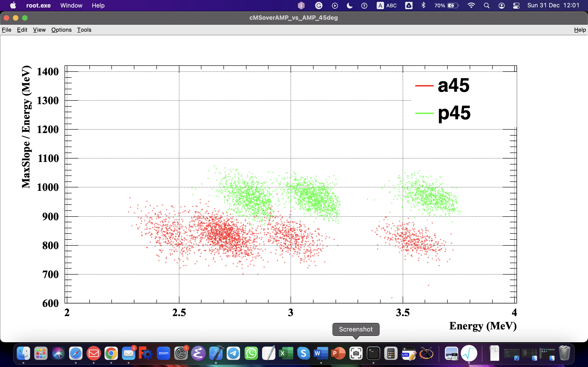Click the Wi-Fi status icon
Viewport: 588px width, 367px height.
point(471,5)
